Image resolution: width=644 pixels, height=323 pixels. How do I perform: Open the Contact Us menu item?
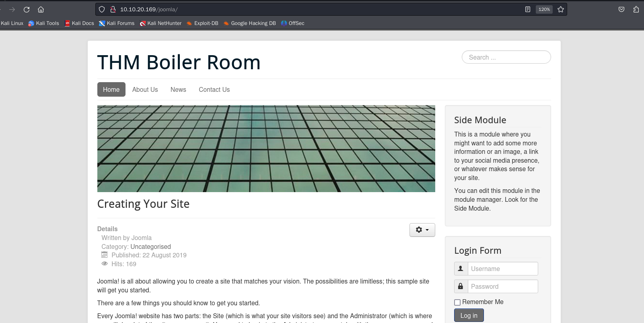[214, 89]
